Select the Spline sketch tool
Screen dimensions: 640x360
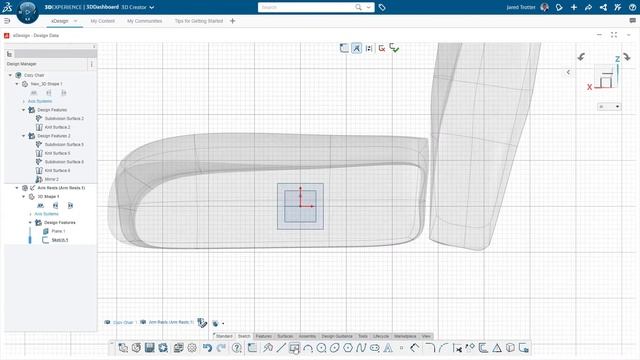(x=361, y=348)
